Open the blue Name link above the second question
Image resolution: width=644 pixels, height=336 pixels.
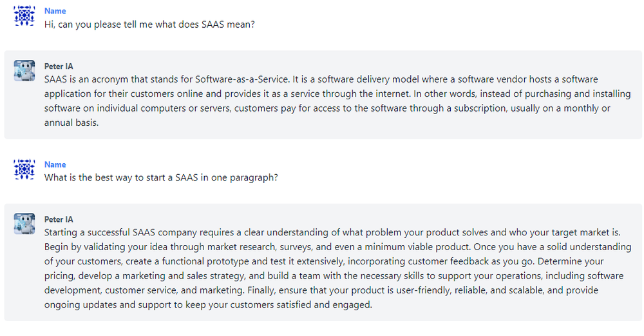(x=55, y=164)
